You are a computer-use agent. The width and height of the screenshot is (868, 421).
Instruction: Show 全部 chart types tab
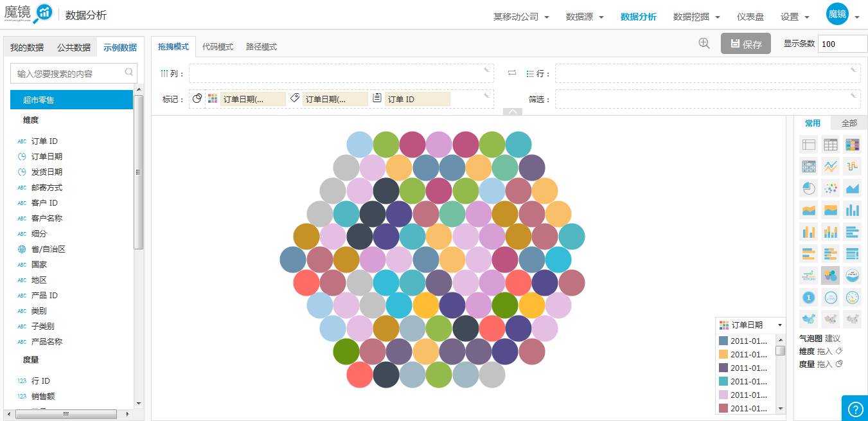pyautogui.click(x=849, y=123)
